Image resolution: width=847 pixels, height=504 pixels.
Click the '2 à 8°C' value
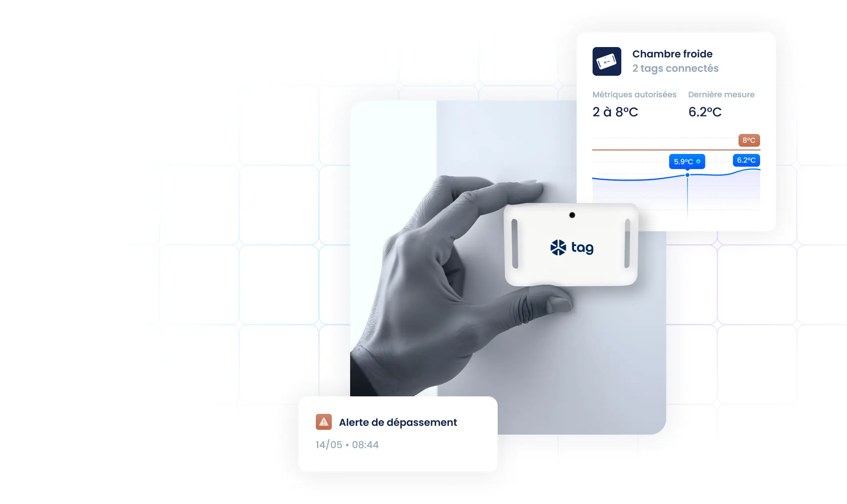(615, 112)
